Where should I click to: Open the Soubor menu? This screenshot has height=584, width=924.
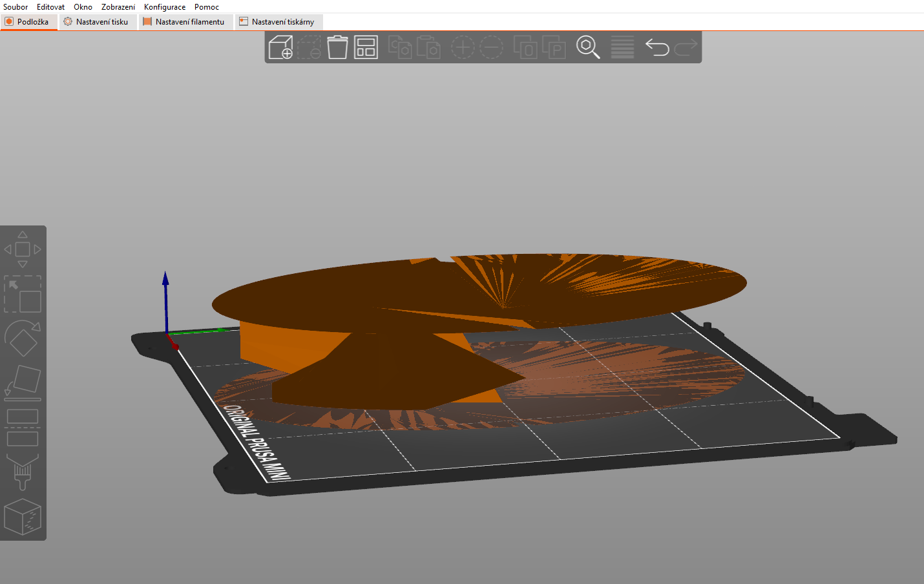(x=16, y=7)
